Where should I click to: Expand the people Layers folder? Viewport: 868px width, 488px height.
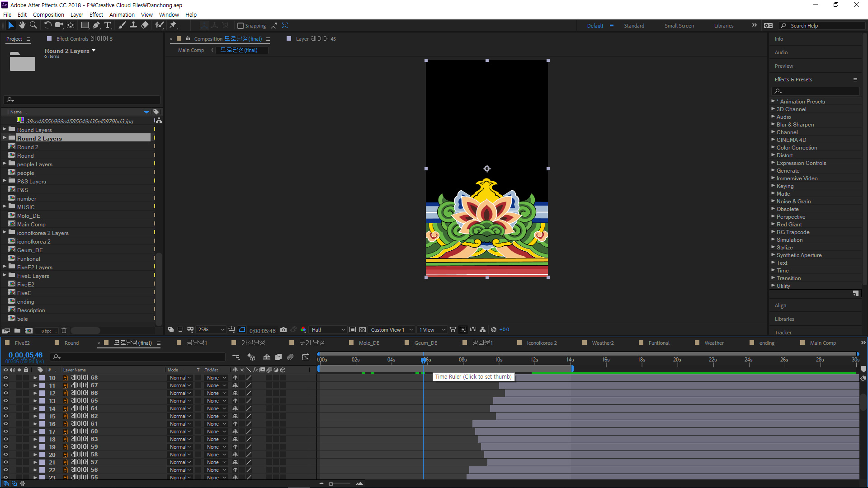pyautogui.click(x=5, y=164)
